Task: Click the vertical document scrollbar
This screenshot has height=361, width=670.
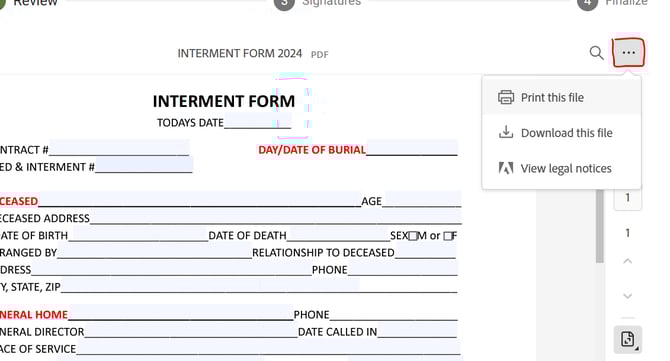Action: pos(600,226)
